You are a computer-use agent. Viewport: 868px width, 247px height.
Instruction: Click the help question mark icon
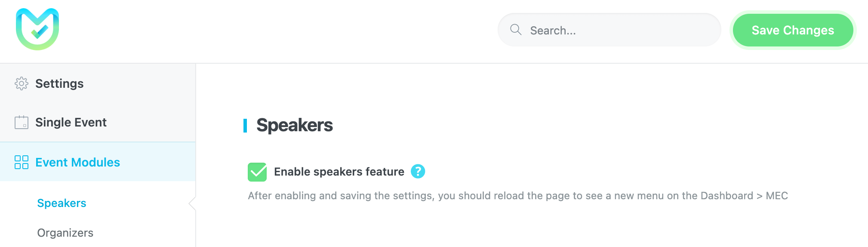[x=418, y=171]
